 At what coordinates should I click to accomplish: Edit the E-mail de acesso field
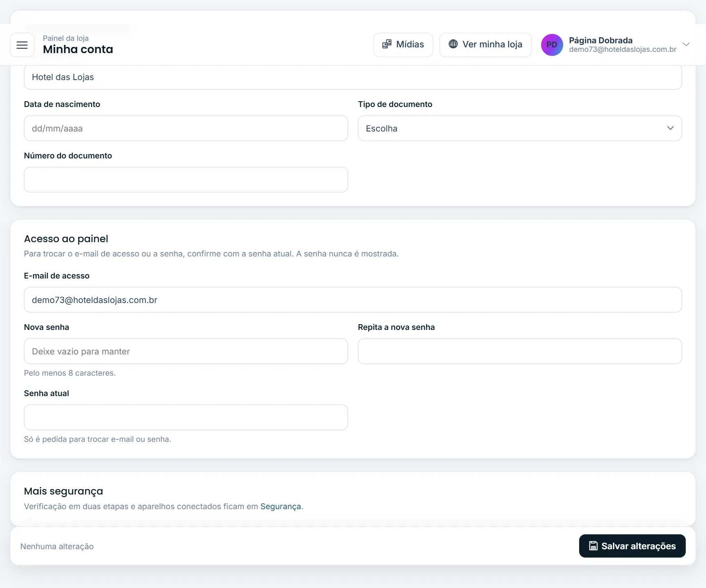tap(353, 300)
